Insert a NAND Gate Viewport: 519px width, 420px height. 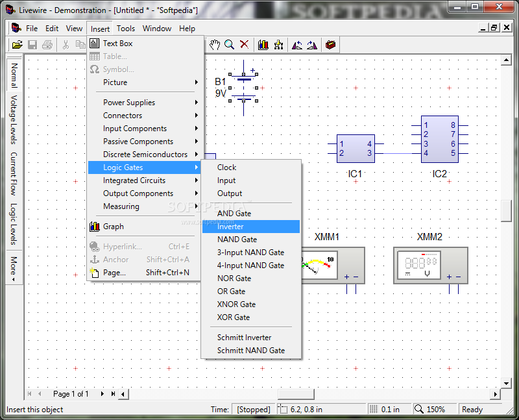pos(251,240)
